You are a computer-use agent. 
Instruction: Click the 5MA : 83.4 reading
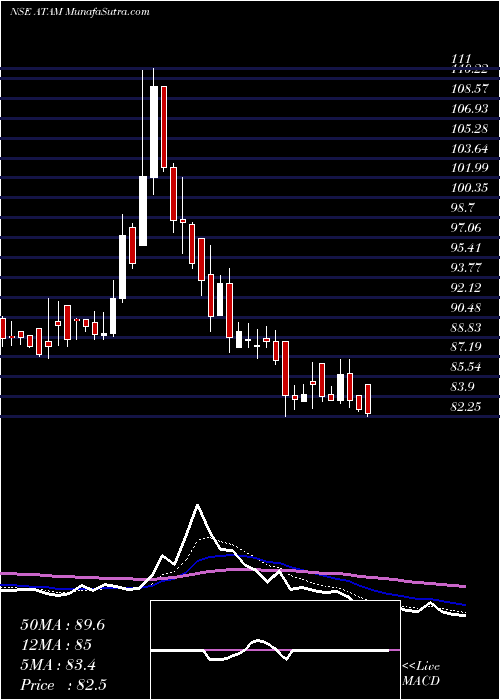[58, 665]
